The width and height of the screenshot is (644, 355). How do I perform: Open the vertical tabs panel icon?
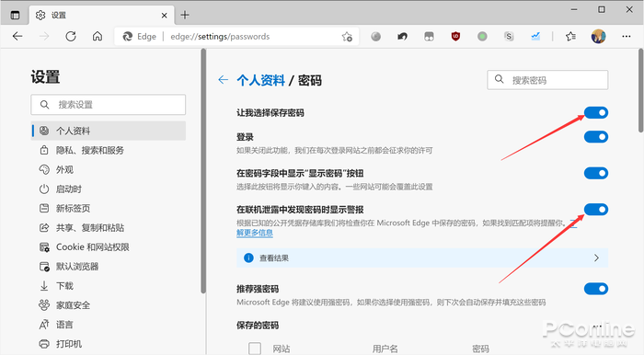pyautogui.click(x=16, y=16)
